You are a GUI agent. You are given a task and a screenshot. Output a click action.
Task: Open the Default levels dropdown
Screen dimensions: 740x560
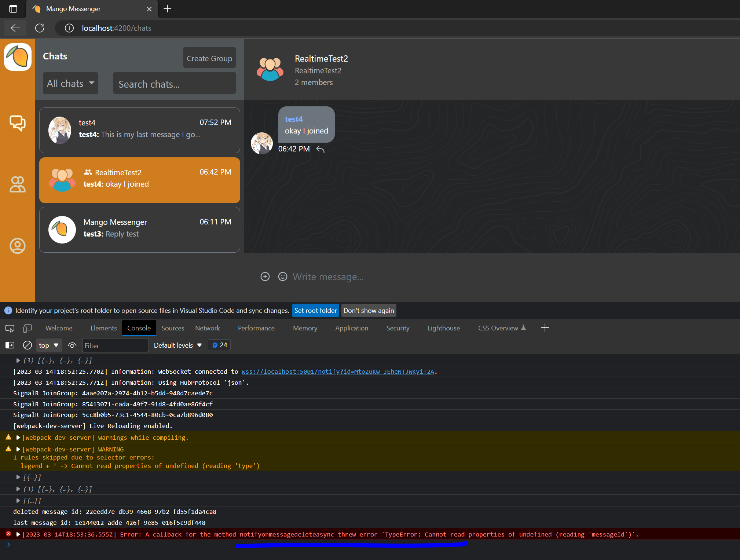[x=178, y=345]
